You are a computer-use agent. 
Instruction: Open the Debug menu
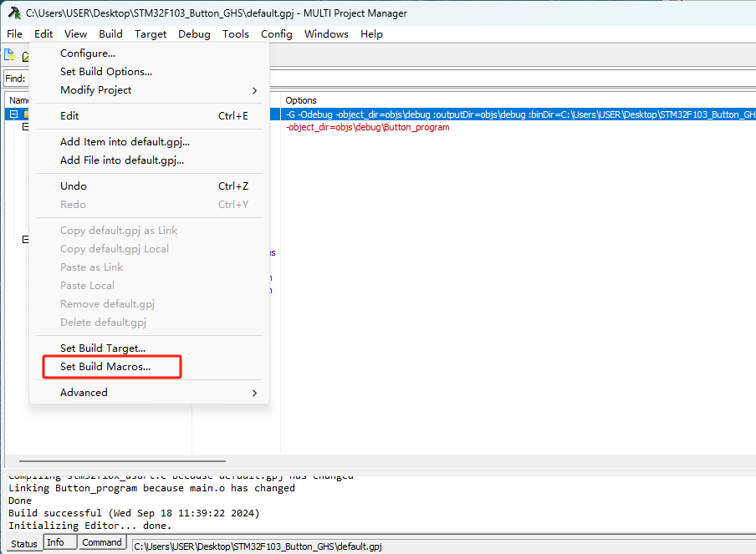pos(194,34)
